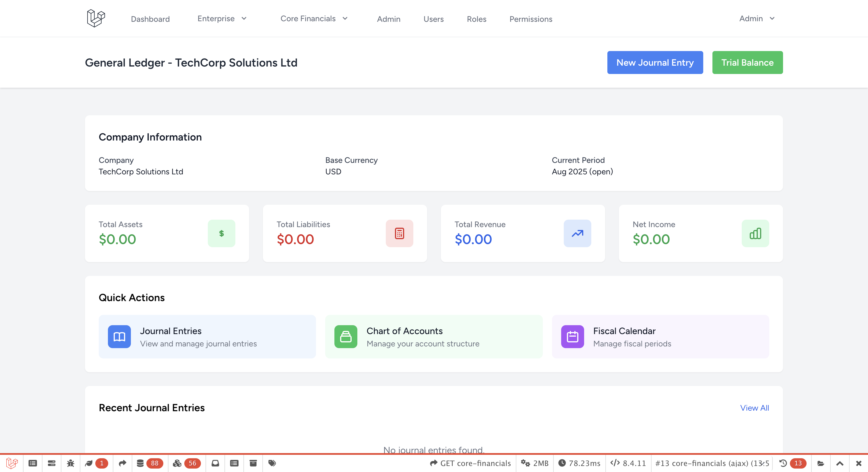Open the debugbar Route arrow icon

pyautogui.click(x=123, y=463)
